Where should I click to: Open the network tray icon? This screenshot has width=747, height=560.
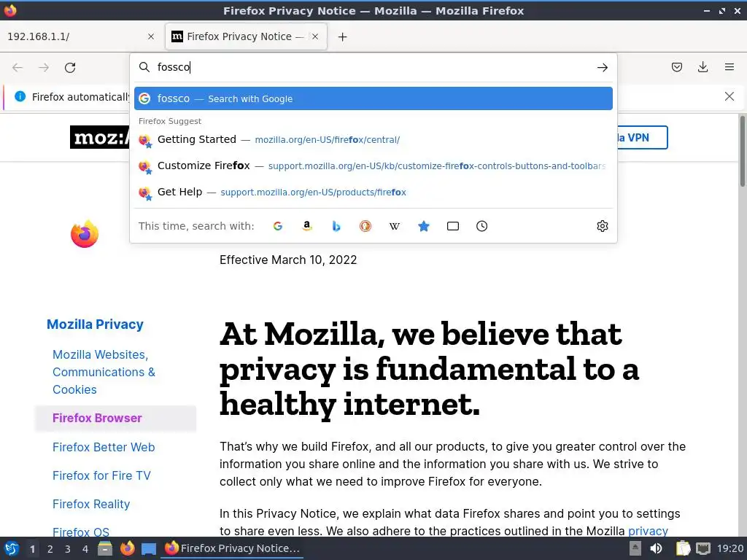point(703,548)
